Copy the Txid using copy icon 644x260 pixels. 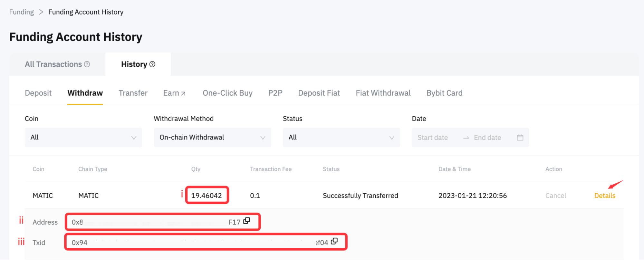point(334,241)
